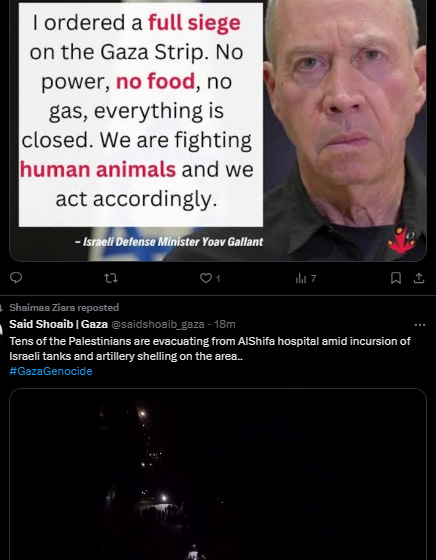Open view analytics bar-chart icon
The image size is (436, 560).
[301, 278]
